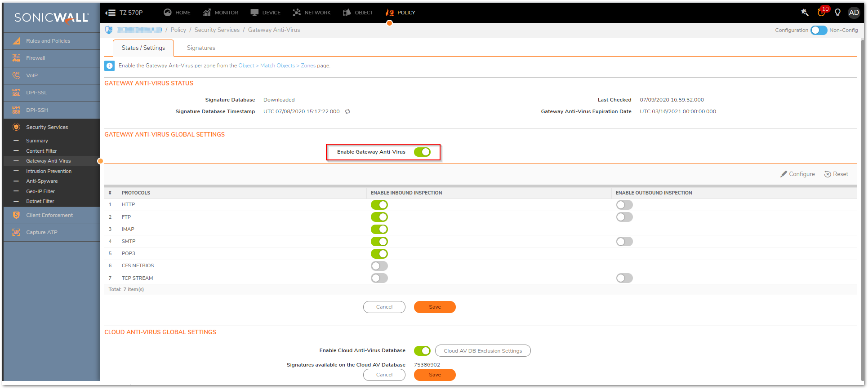Open DPI-SSH section in sidebar
Image resolution: width=868 pixels, height=389 pixels.
click(52, 110)
